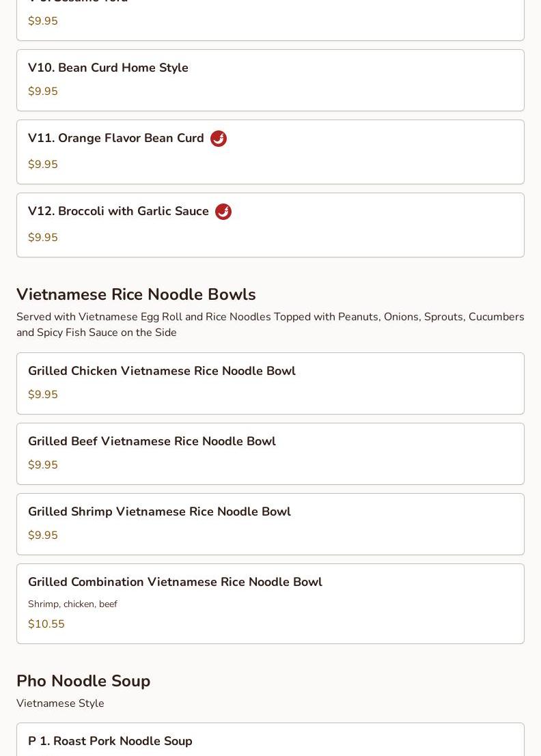Click $9.95 price under Grilled Chicken bowl
541x756 pixels.
[x=43, y=395]
